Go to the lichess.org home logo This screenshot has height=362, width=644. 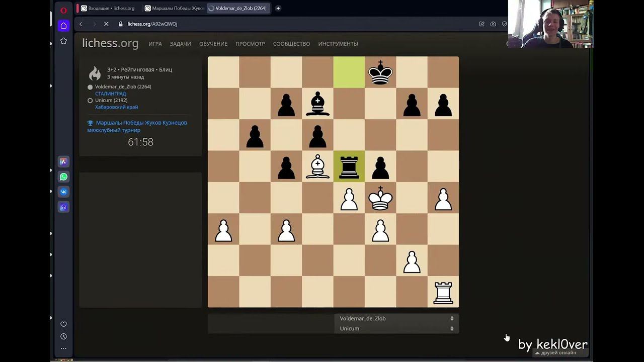pos(110,43)
